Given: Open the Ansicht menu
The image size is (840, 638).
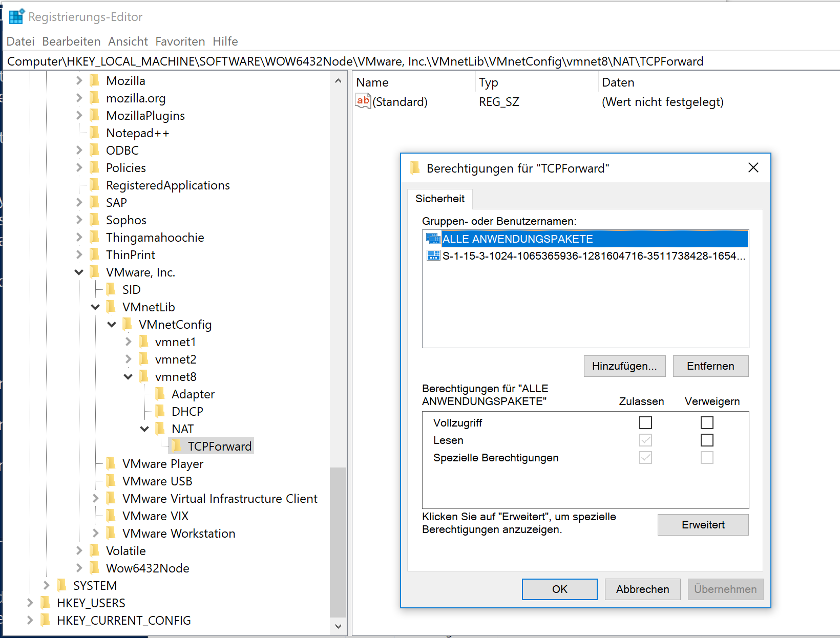Looking at the screenshot, I should click(x=128, y=41).
